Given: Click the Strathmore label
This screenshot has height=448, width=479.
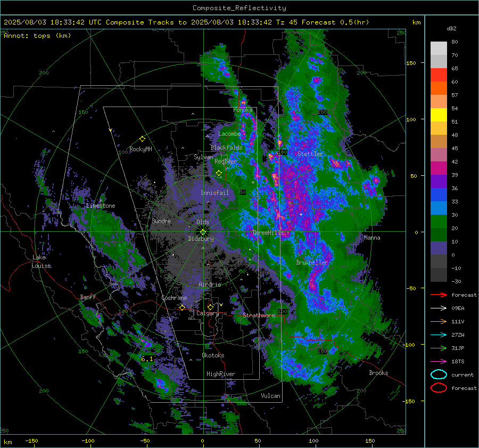Looking at the screenshot, I should tap(259, 315).
